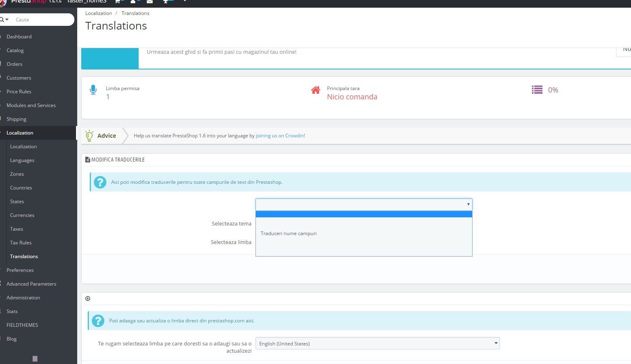This screenshot has height=364, width=631.
Task: Click the 'Limba permisa' label
Action: (x=122, y=88)
